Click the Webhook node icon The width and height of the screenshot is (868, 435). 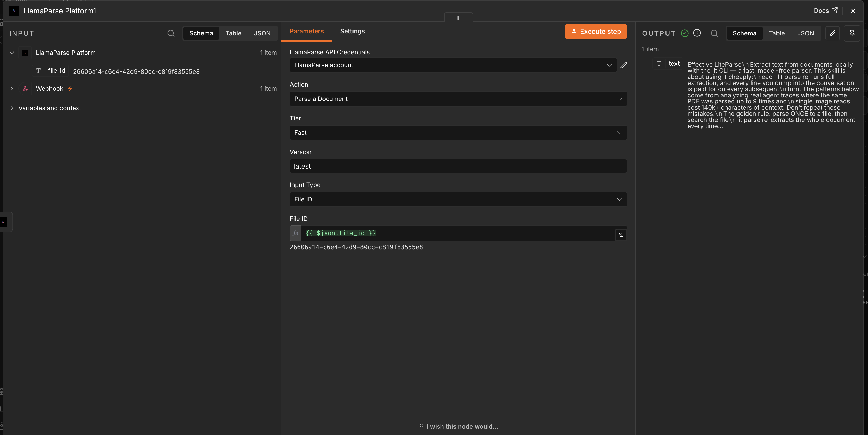[x=25, y=89]
